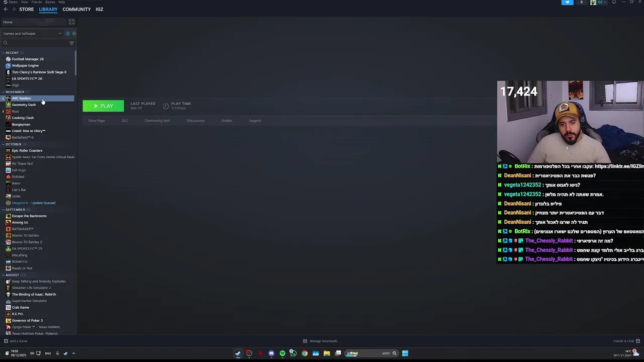644x362 pixels.
Task: Click the taskbar search box
Action: pyautogui.click(x=372, y=353)
